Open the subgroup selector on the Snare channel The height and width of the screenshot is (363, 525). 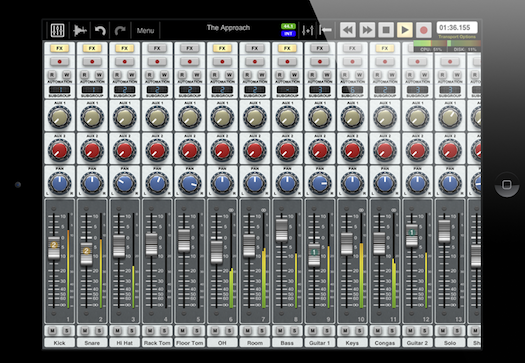92,89
